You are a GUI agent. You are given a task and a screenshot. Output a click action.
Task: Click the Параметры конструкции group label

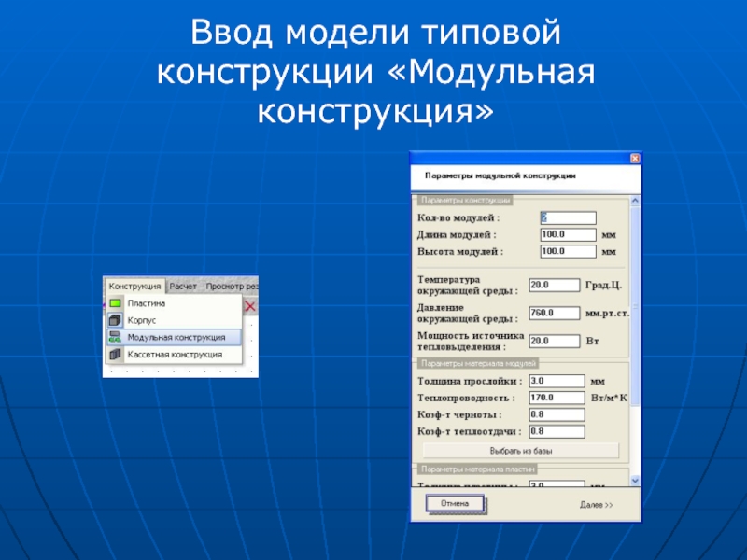click(x=465, y=201)
